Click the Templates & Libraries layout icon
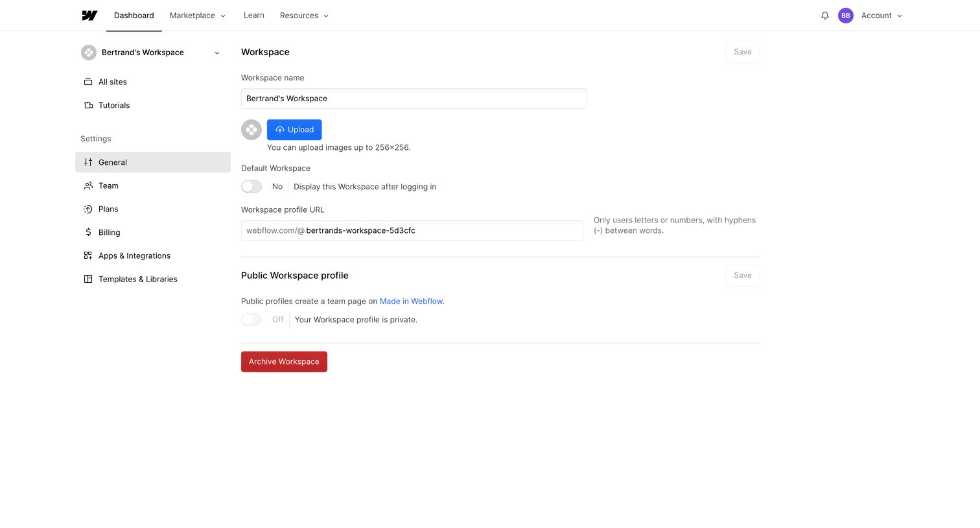The height and width of the screenshot is (528, 980). 88,279
